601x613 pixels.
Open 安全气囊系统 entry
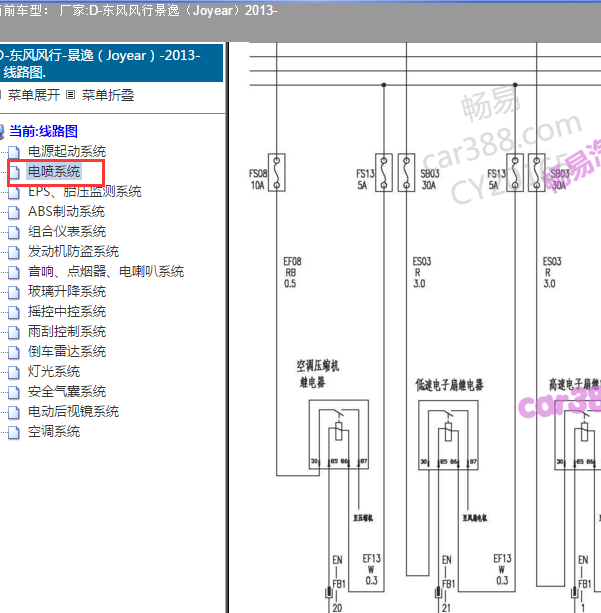67,391
